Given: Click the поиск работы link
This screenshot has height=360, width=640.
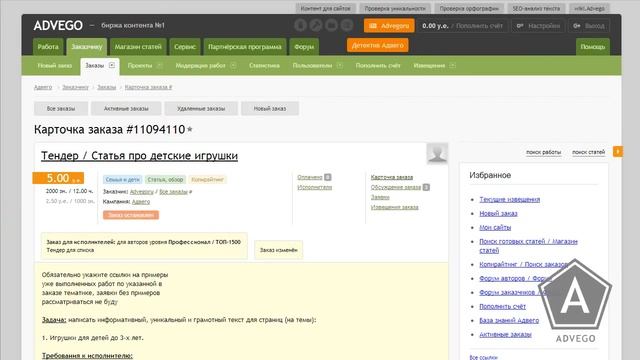Looking at the screenshot, I should [543, 152].
